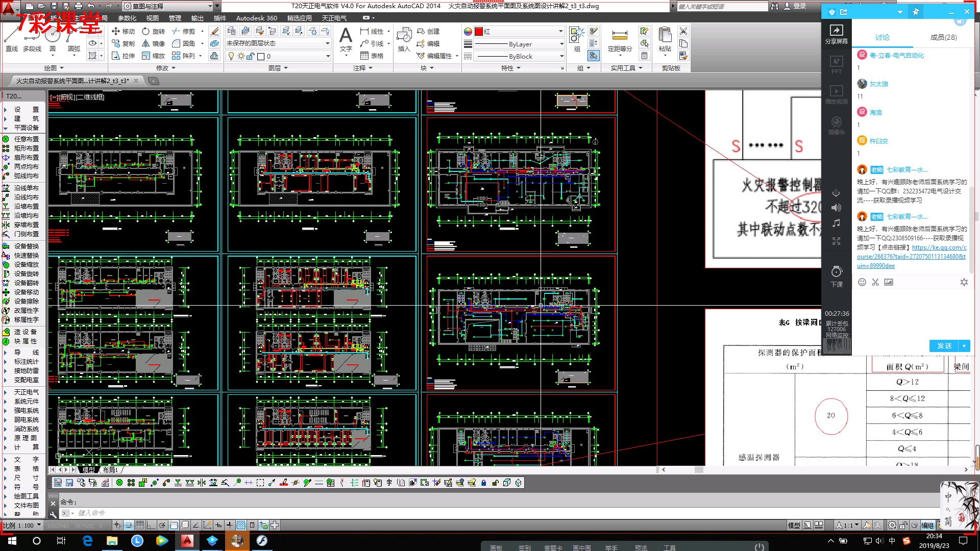This screenshot has height=551, width=980.
Task: Select the Rotate (旋转) tool
Action: point(153,31)
